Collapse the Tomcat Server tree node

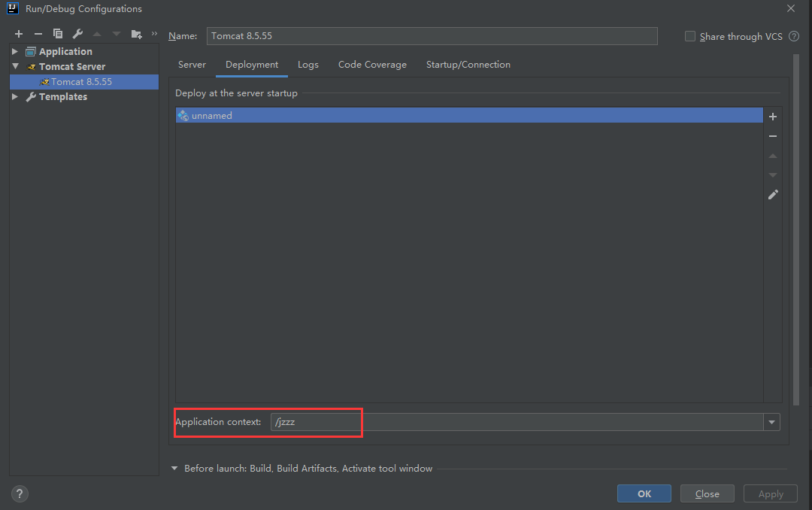[x=15, y=66]
